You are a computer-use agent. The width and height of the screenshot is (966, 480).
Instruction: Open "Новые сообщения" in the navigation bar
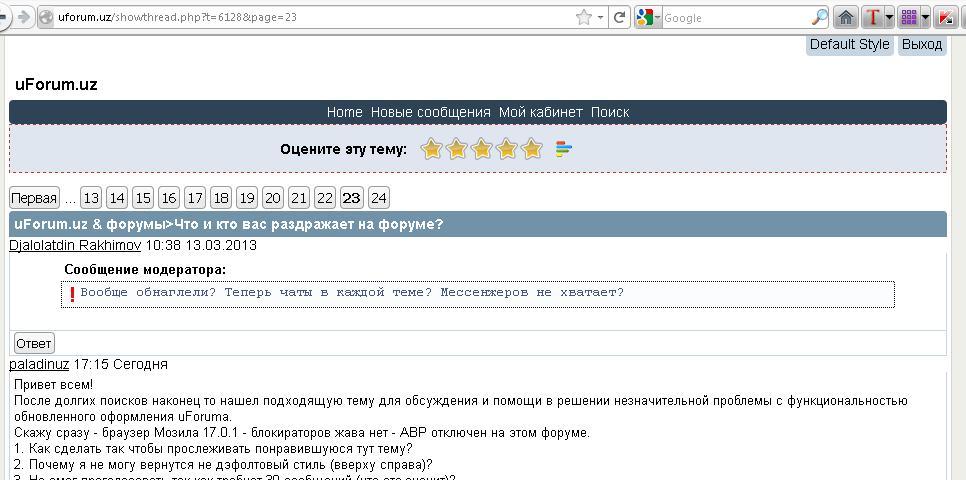pos(430,112)
